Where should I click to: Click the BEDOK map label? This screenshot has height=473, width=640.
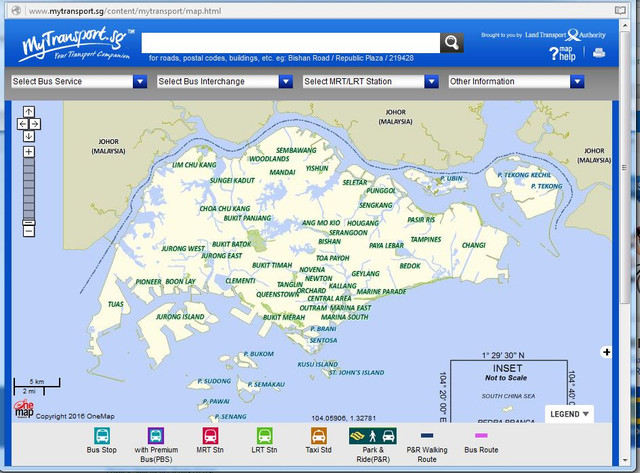410,266
